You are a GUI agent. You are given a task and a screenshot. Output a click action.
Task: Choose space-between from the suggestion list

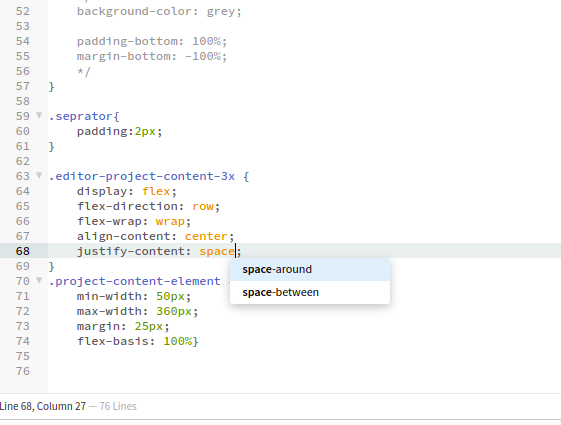coord(310,292)
